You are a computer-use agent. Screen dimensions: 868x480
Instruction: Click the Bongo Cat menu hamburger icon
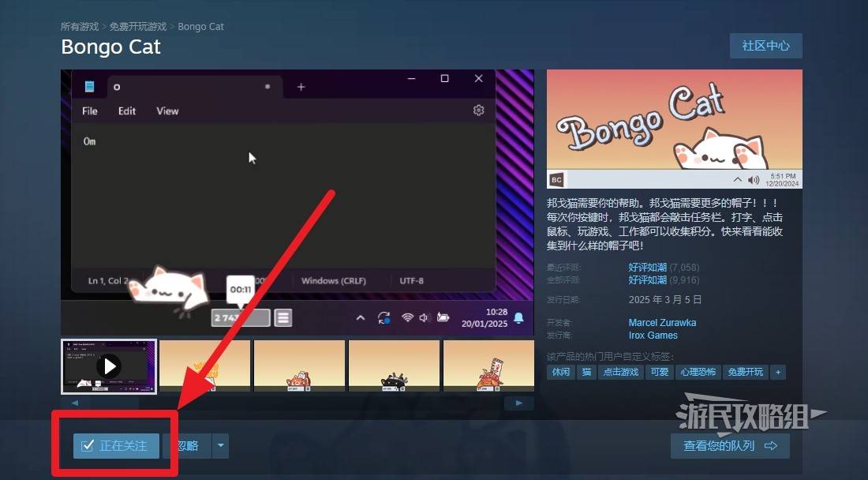click(x=282, y=318)
